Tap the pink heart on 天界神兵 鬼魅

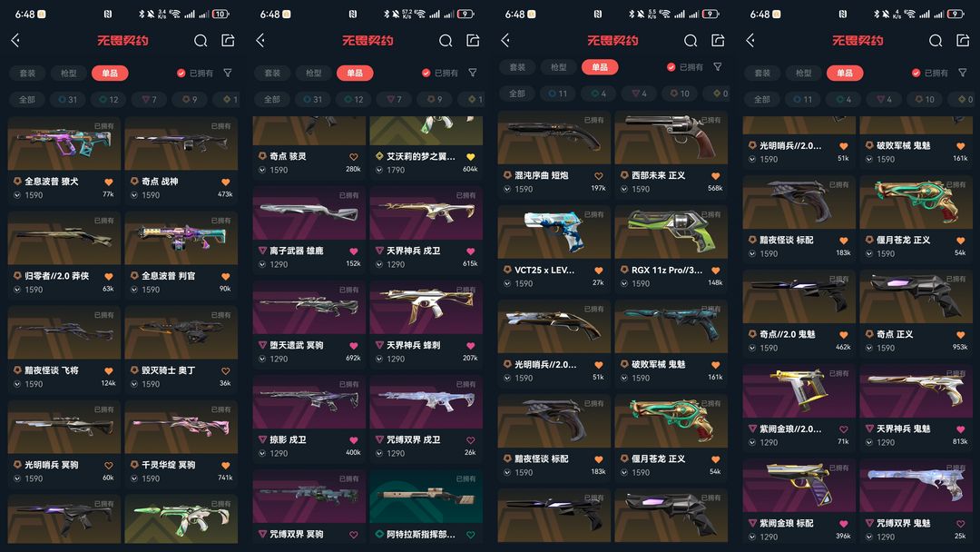(961, 429)
